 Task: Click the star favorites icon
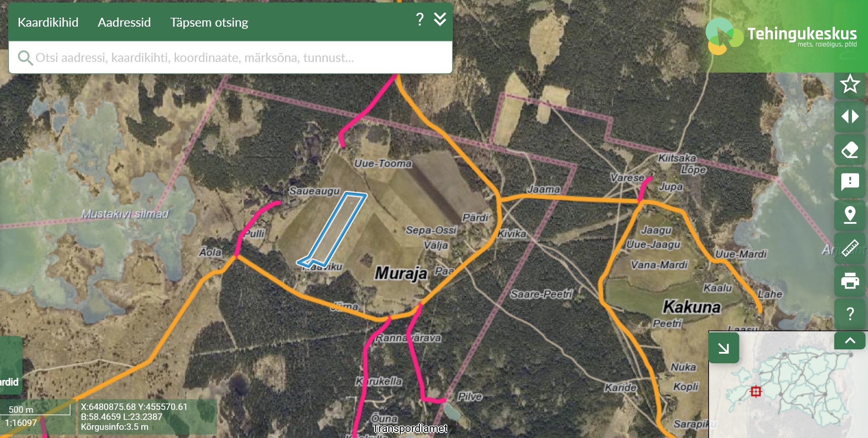[x=850, y=84]
